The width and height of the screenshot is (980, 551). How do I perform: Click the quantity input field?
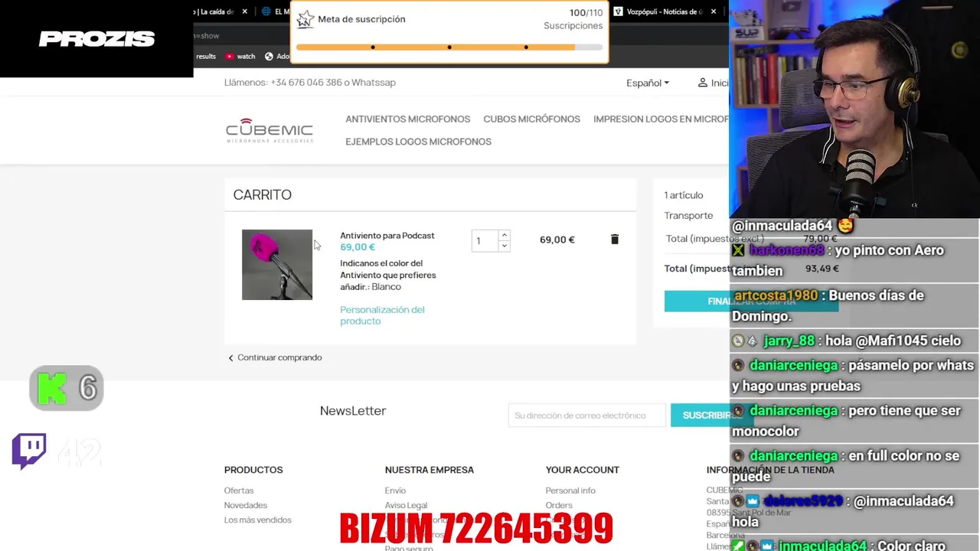[485, 241]
